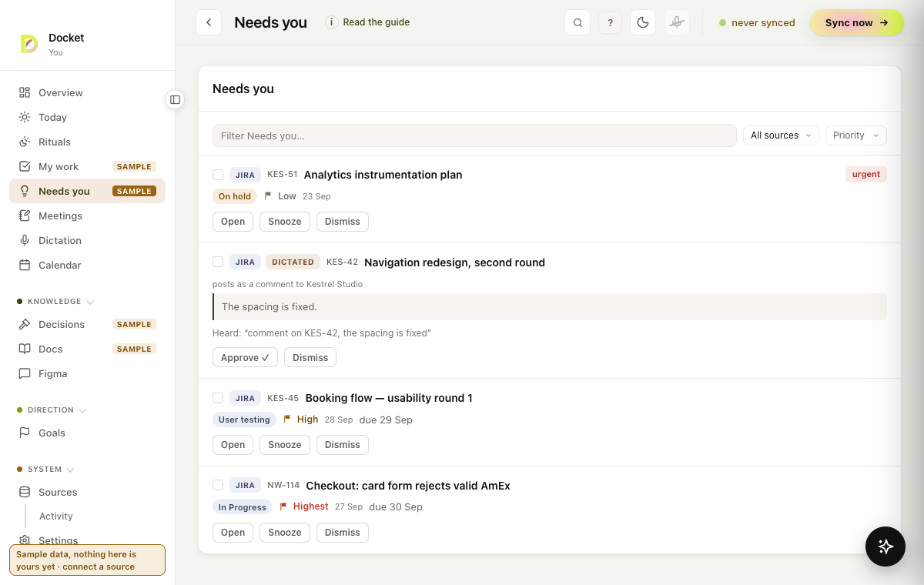Tick the checkbox for Analytics instrumentation plan

218,175
